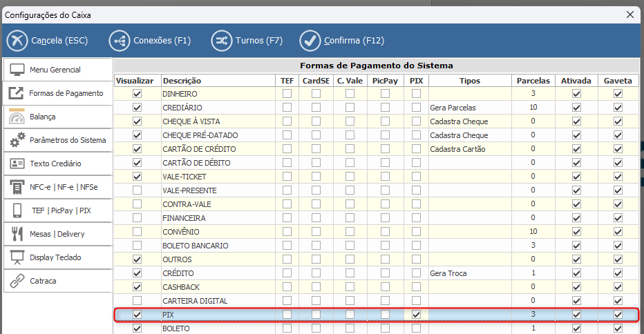This screenshot has width=644, height=334.
Task: Close the Configurações do Caixa window
Action: click(x=630, y=14)
